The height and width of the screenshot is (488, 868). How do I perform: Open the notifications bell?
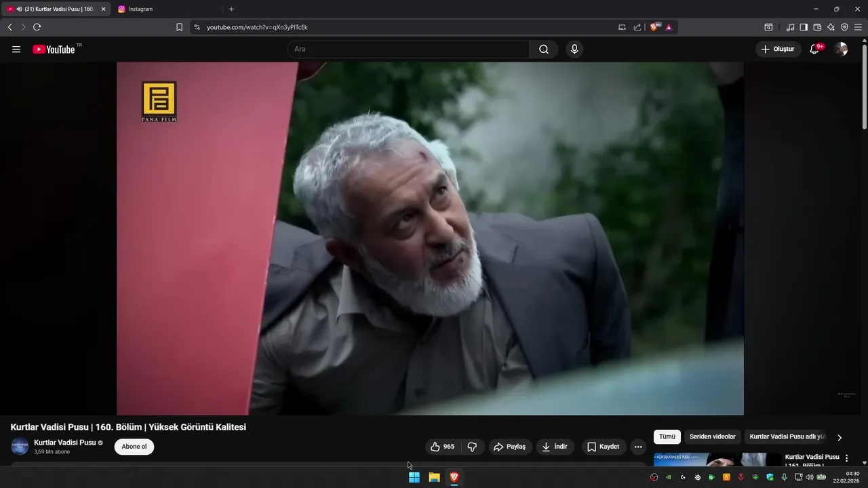[815, 49]
